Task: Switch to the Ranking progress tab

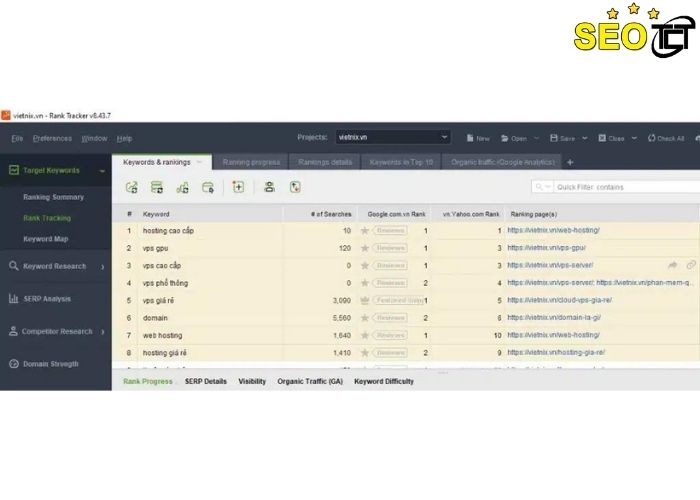Action: [251, 162]
